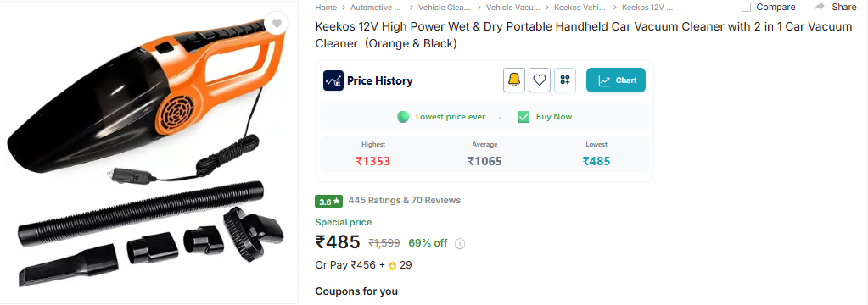Image resolution: width=868 pixels, height=305 pixels.
Task: Click the 3.6 star rating badge
Action: tap(329, 201)
